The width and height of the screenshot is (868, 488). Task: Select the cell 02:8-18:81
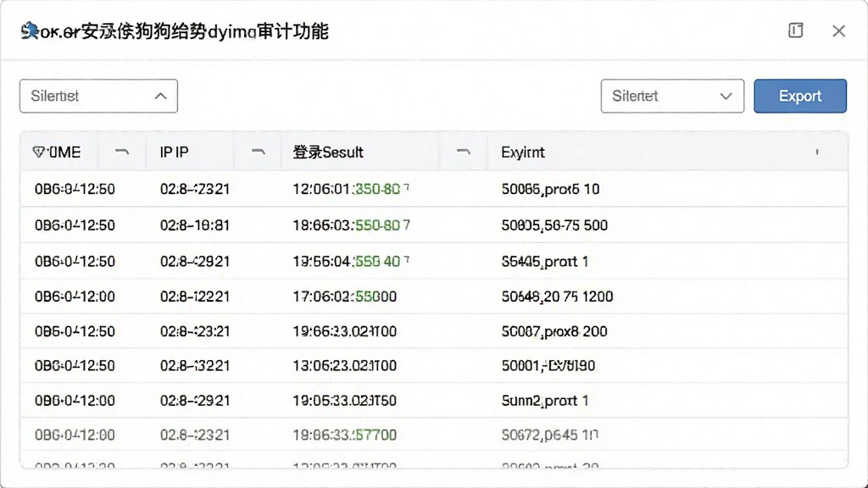click(195, 225)
